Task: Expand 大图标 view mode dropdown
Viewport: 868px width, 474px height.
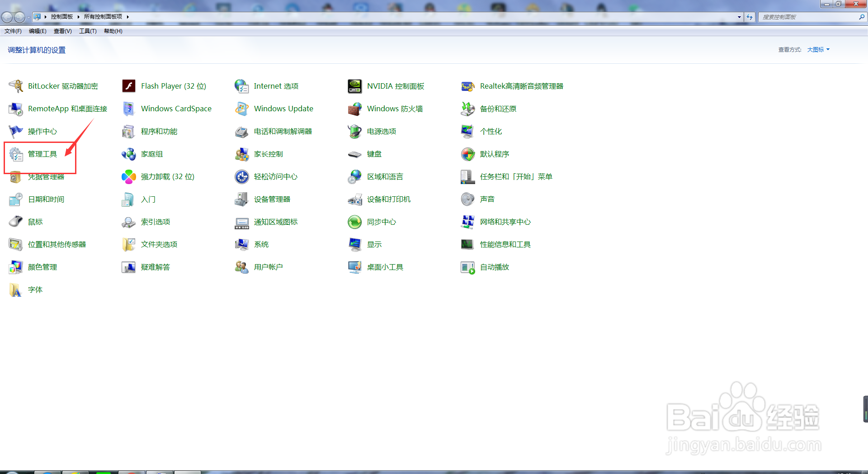Action: point(818,50)
